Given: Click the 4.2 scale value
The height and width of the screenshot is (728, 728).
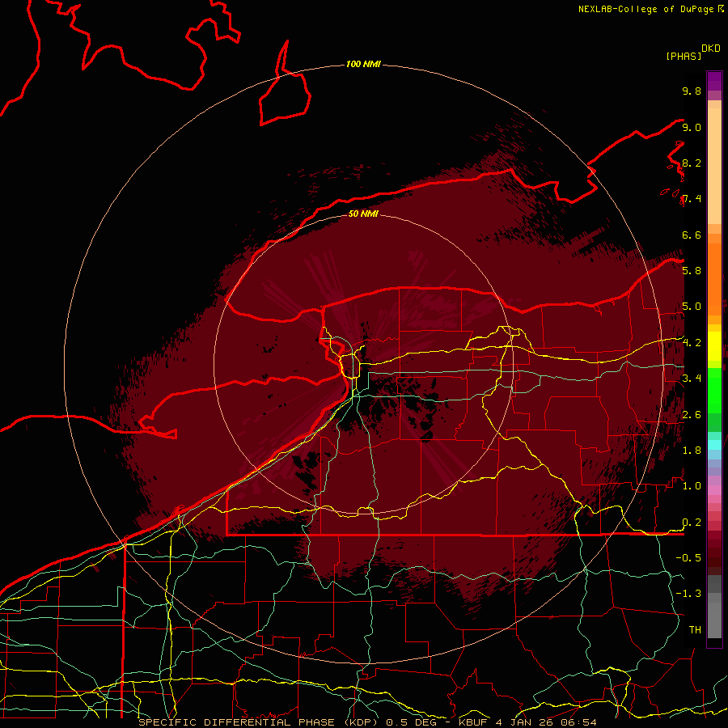Looking at the screenshot, I should 692,343.
